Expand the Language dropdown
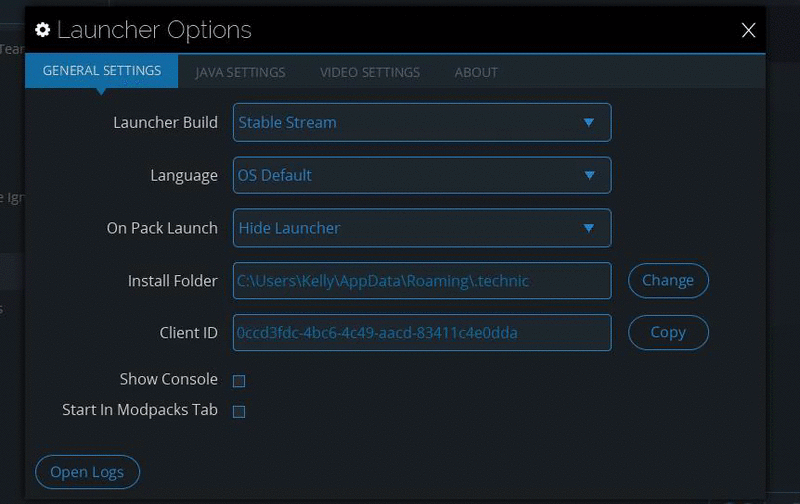The image size is (800, 504). [422, 175]
